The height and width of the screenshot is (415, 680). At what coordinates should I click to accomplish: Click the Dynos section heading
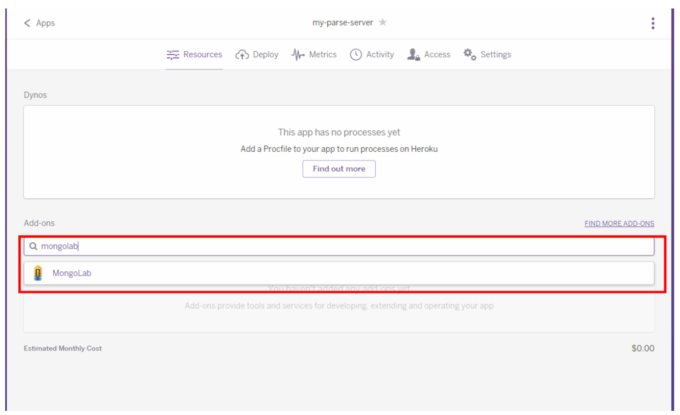(35, 95)
